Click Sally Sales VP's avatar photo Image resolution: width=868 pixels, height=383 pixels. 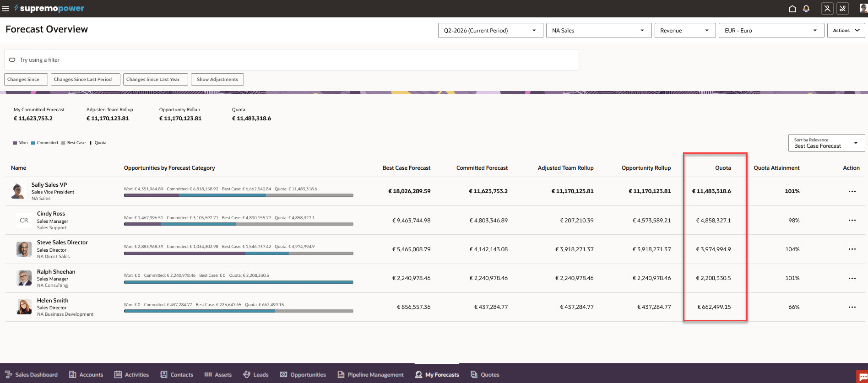(x=18, y=191)
